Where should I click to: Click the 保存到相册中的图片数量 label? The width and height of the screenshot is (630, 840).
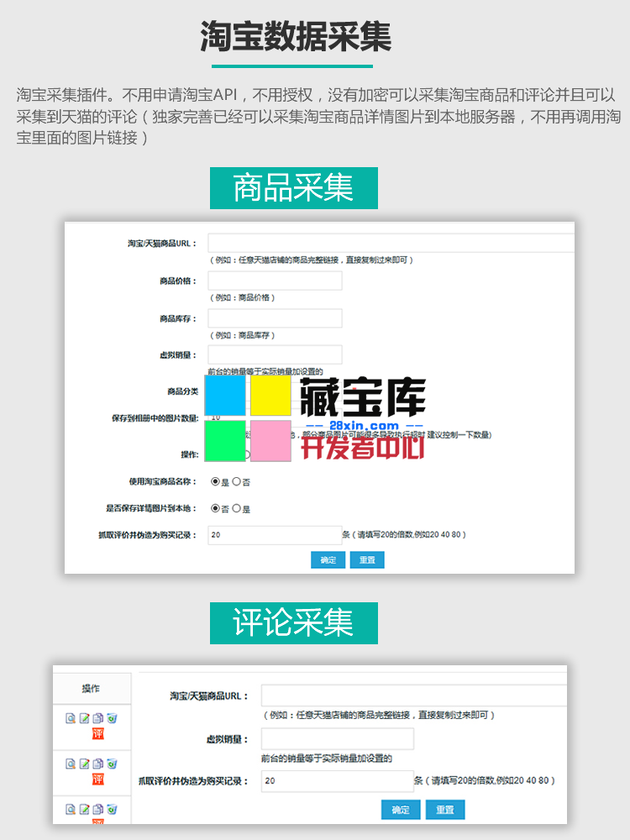pos(155,418)
